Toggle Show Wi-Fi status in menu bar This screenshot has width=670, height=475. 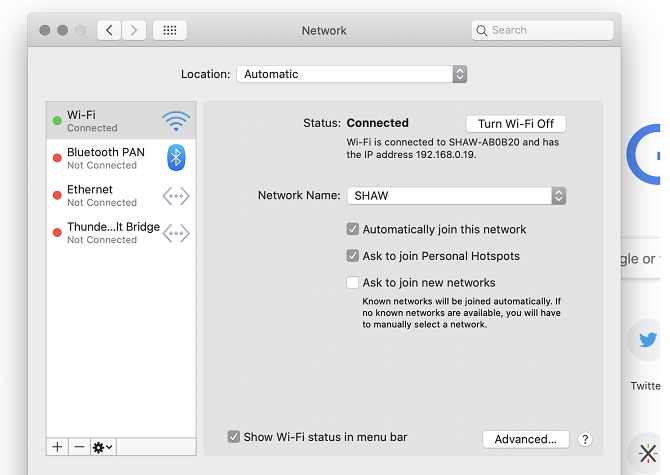(234, 437)
